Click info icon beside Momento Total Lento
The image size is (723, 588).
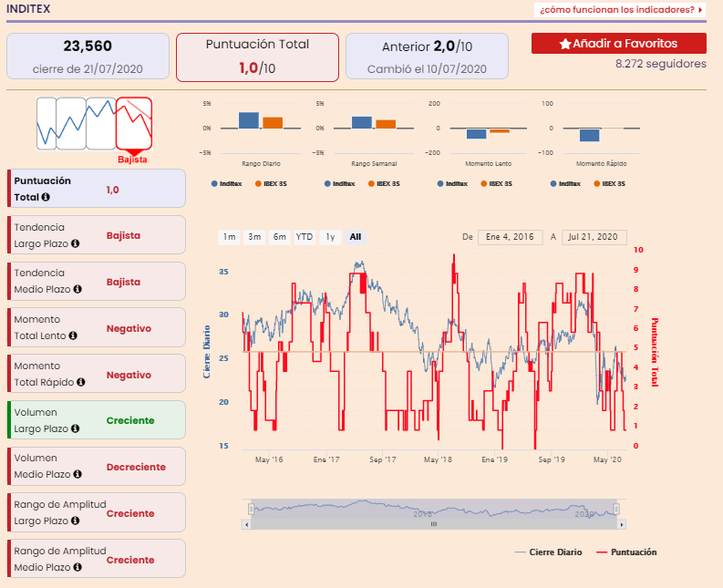point(73,335)
